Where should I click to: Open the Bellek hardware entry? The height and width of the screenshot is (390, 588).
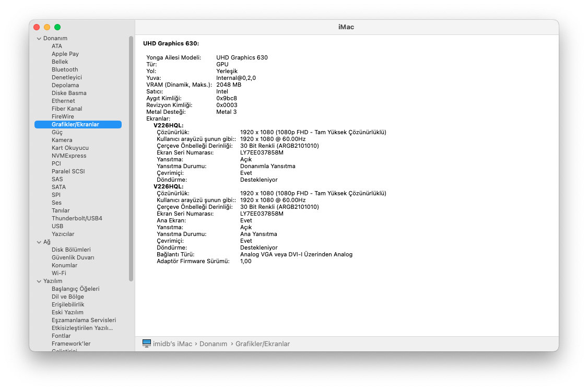click(x=60, y=62)
